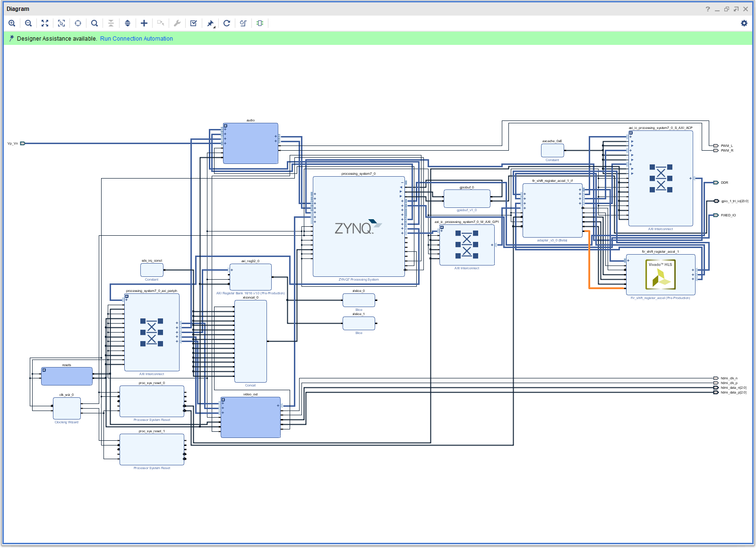Fit the whole diagram with Zoom Fit

(x=45, y=23)
